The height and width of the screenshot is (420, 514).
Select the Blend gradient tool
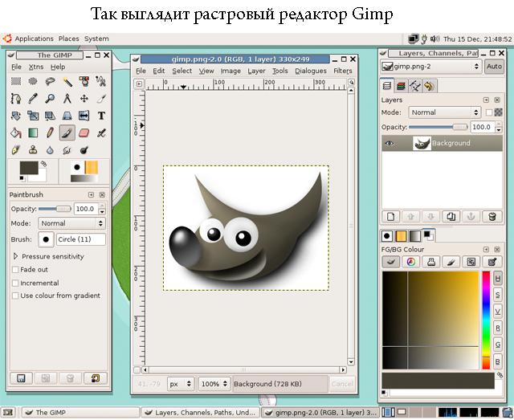(x=33, y=133)
